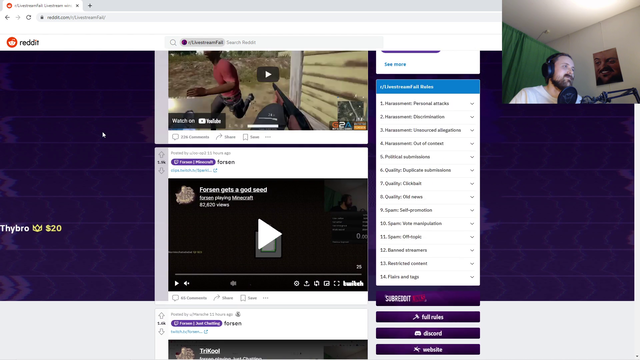Screen dimensions: 640x360
Task: Click the 'full rules' sidebar button
Action: click(428, 317)
